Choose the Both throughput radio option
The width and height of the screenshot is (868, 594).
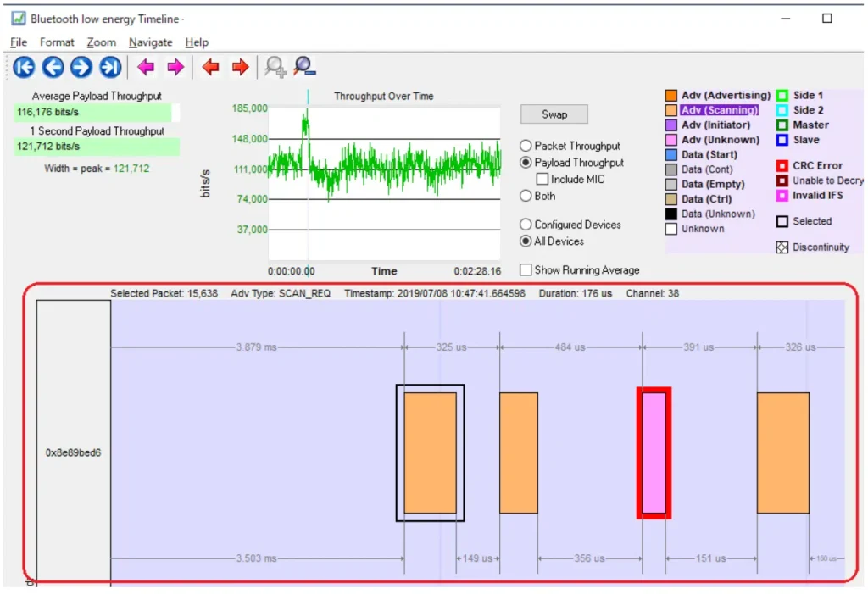(x=526, y=196)
